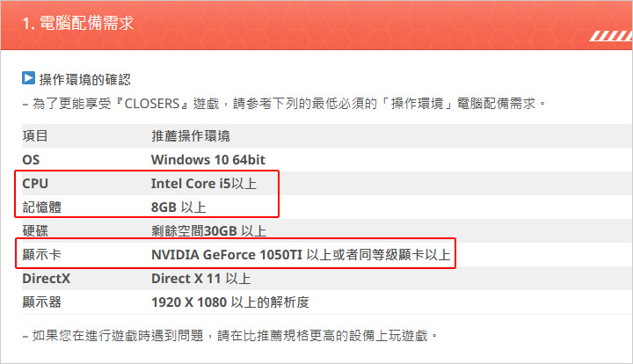Click the CPU row label
The width and height of the screenshot is (633, 364).
point(35,184)
